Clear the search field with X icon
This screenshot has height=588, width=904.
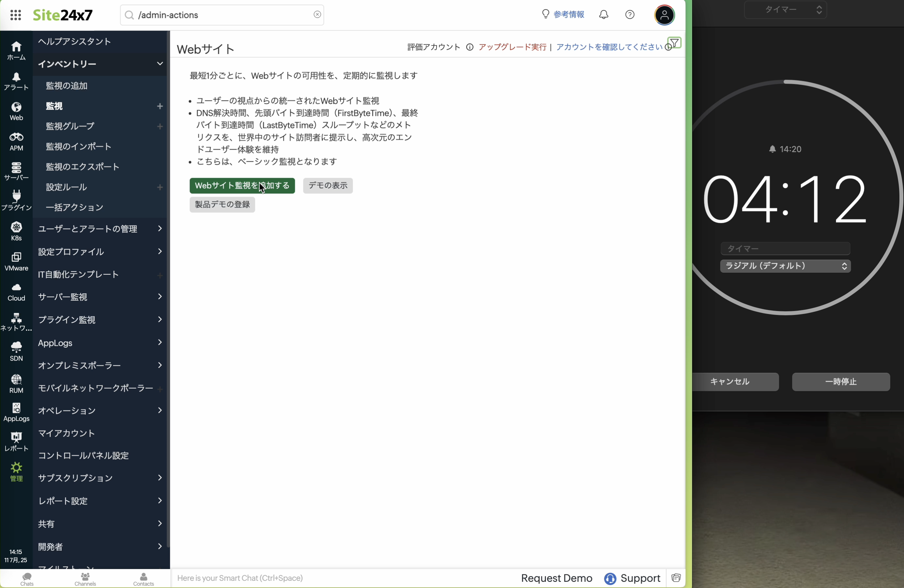coord(317,15)
